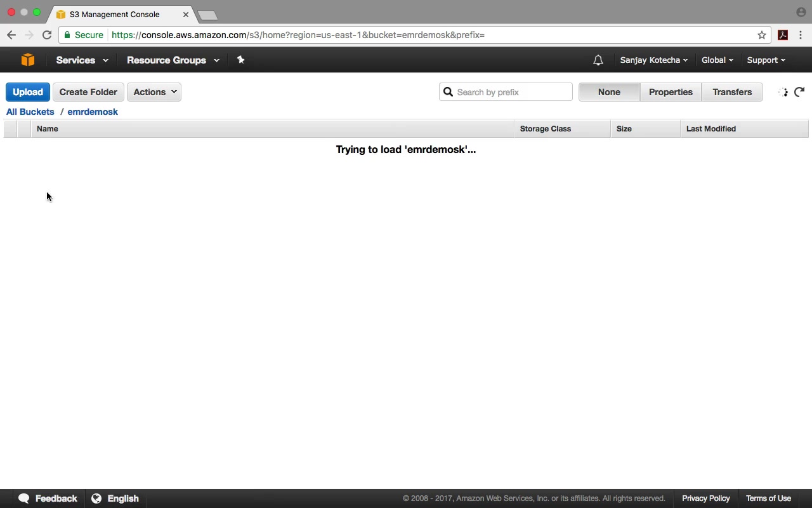This screenshot has height=508, width=812.
Task: Open the notifications bell
Action: coord(598,60)
